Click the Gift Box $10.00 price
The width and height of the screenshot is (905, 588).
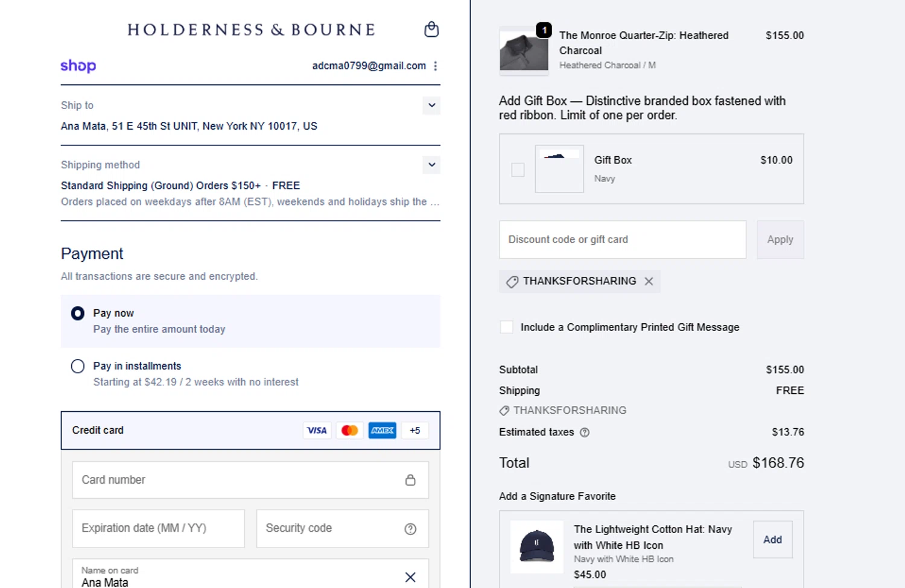(776, 160)
